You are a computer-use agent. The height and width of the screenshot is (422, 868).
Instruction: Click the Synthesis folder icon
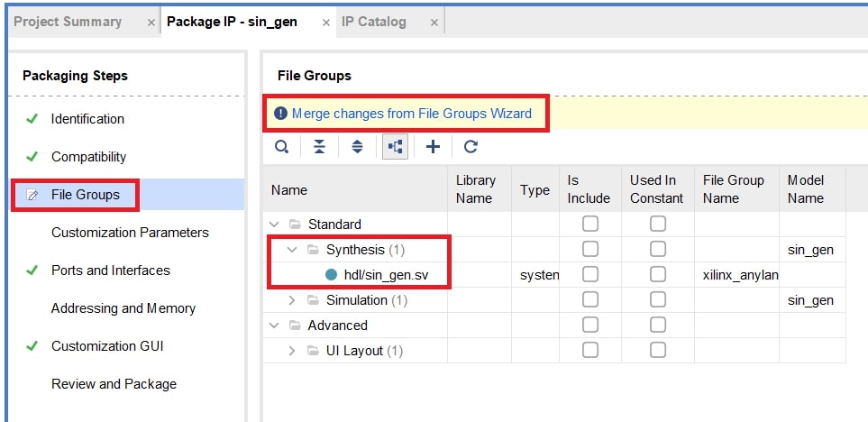[313, 250]
